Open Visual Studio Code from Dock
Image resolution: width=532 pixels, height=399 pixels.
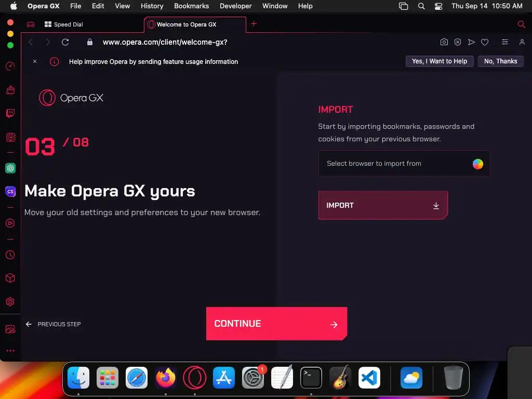(369, 378)
